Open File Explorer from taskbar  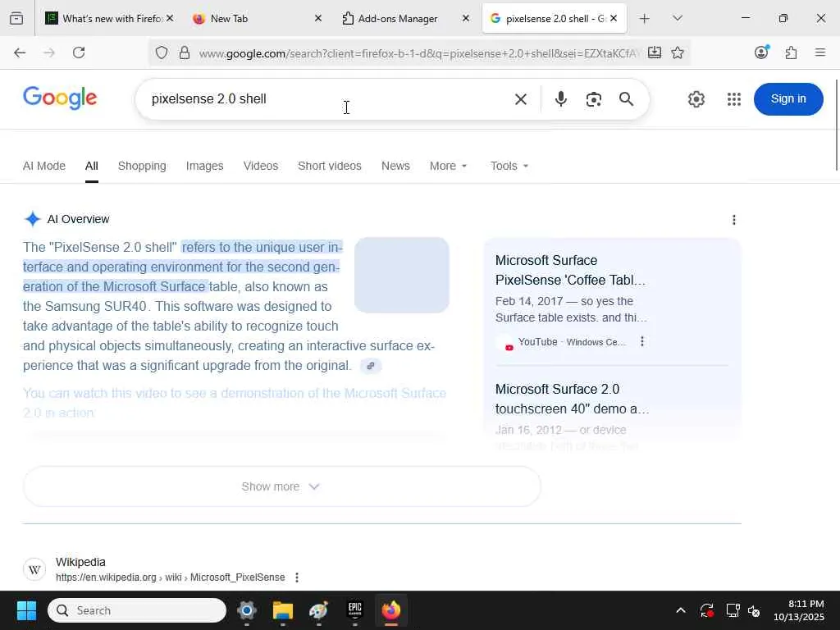click(282, 610)
